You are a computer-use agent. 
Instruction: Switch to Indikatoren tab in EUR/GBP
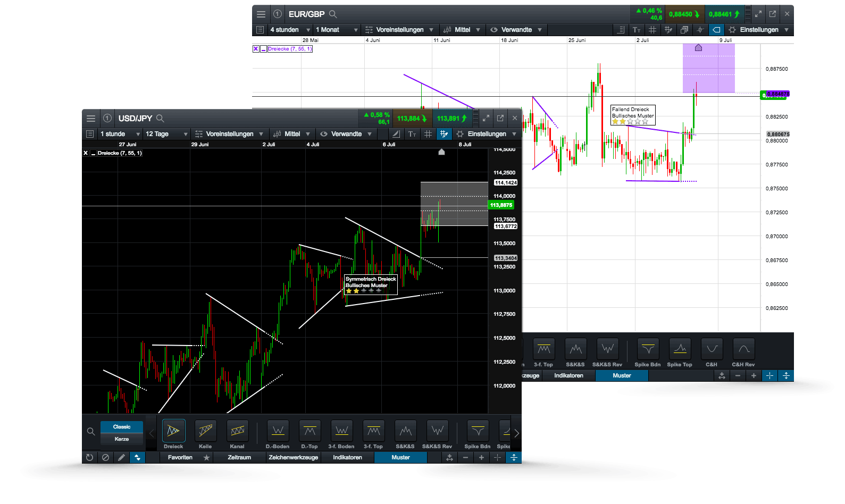[x=568, y=375]
